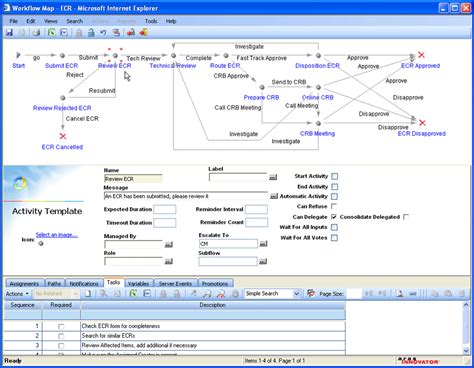Click the red arrow with lock icon
This screenshot has height=368, width=474.
[x=131, y=32]
